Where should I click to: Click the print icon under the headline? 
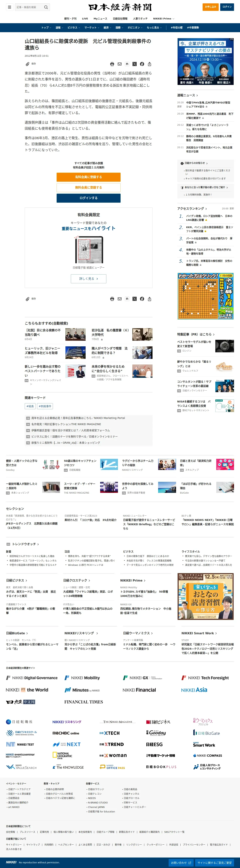point(112,64)
